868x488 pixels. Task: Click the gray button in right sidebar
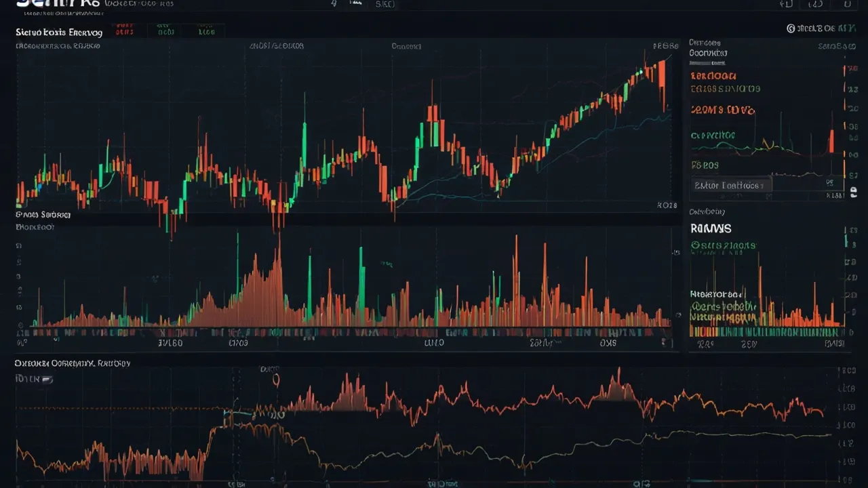pos(731,184)
